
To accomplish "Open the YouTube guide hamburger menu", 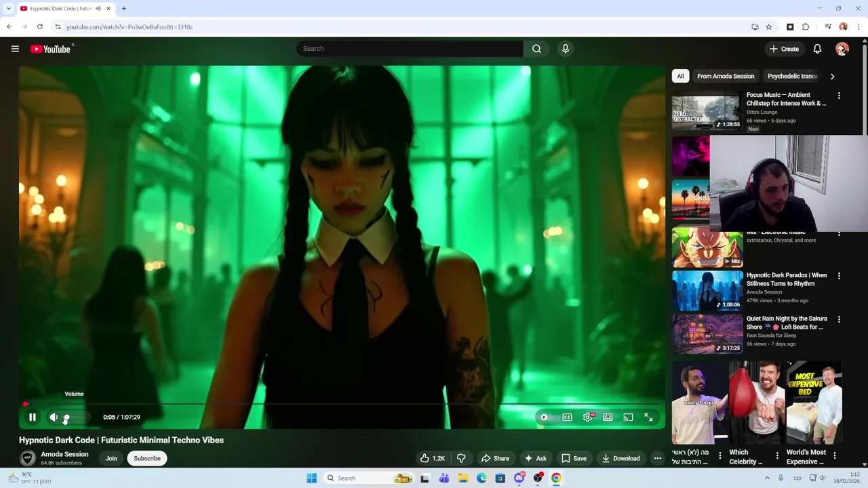I will click(x=15, y=49).
